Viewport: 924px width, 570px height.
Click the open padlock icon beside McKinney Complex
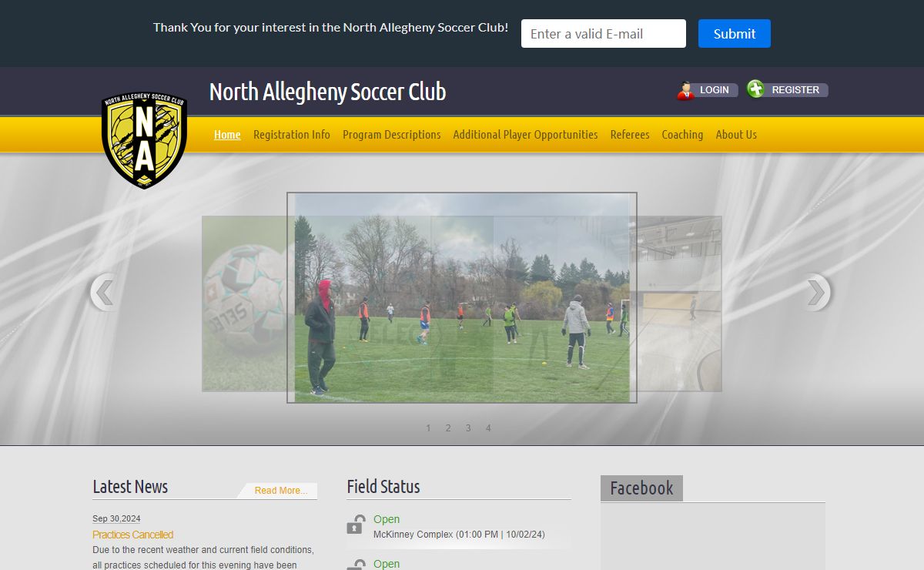click(x=356, y=525)
